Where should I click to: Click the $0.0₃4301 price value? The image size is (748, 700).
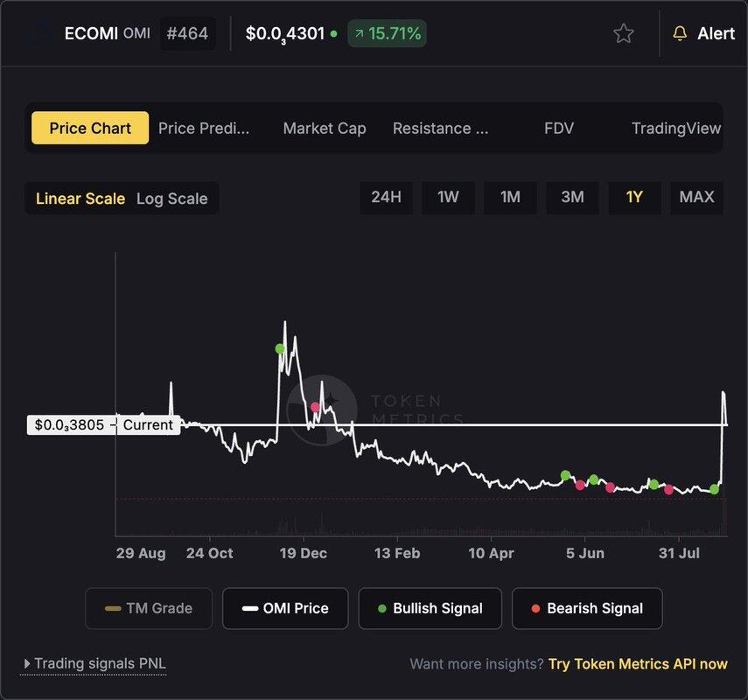(285, 33)
